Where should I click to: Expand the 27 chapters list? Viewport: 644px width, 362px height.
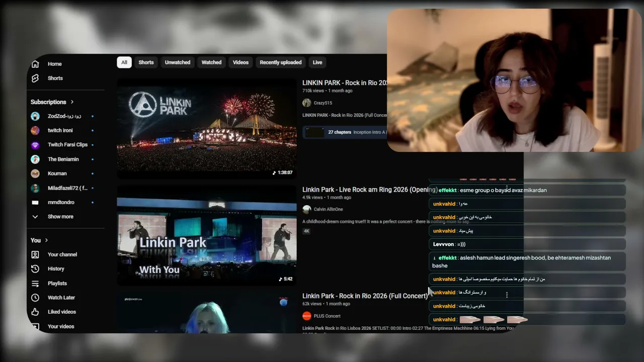pyautogui.click(x=345, y=132)
